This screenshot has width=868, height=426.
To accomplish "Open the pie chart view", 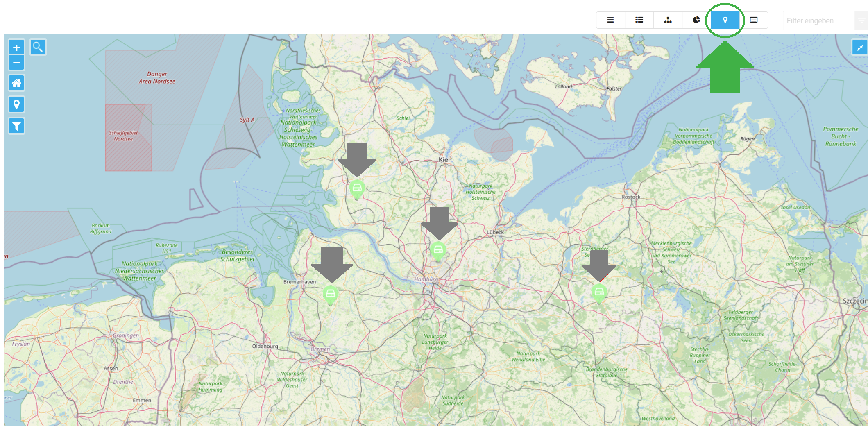I will [696, 20].
